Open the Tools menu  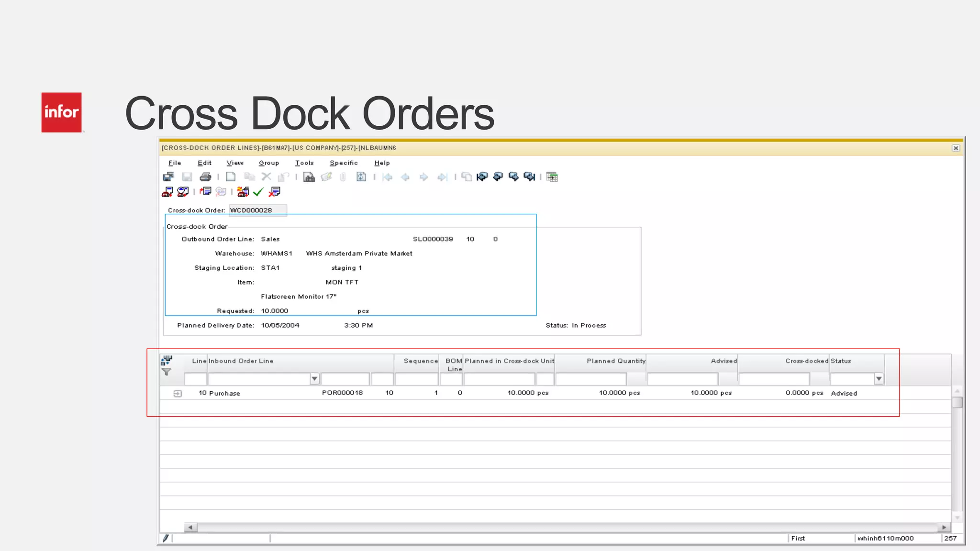304,163
